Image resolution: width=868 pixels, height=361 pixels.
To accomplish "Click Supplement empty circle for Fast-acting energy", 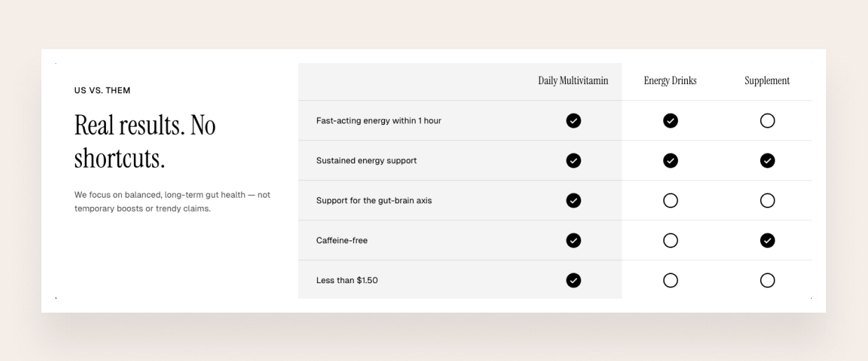I will tap(767, 121).
